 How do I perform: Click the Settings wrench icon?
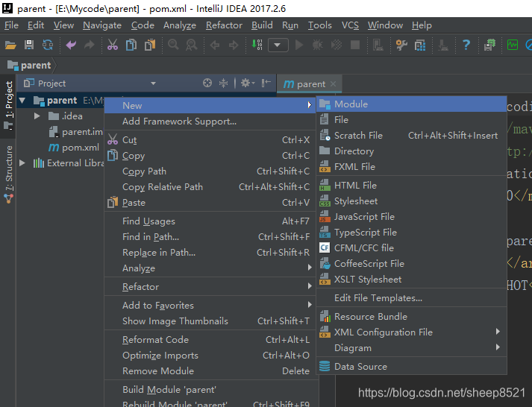(x=401, y=45)
